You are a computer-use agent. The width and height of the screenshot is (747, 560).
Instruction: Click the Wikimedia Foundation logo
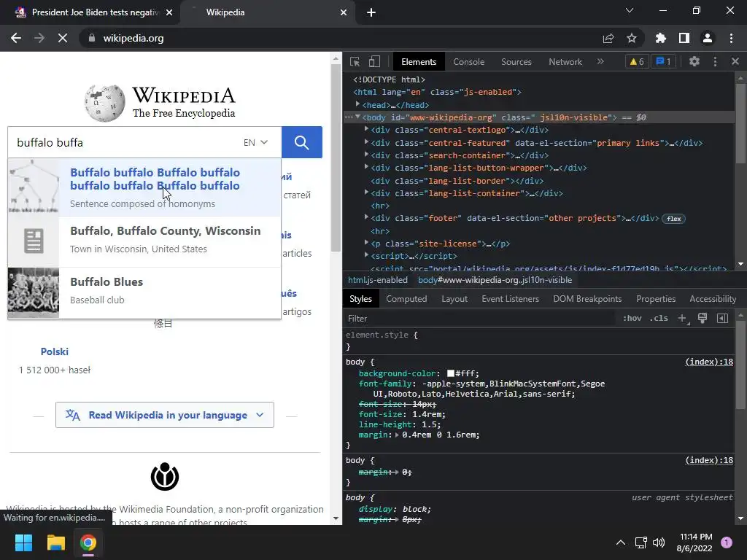(x=165, y=476)
